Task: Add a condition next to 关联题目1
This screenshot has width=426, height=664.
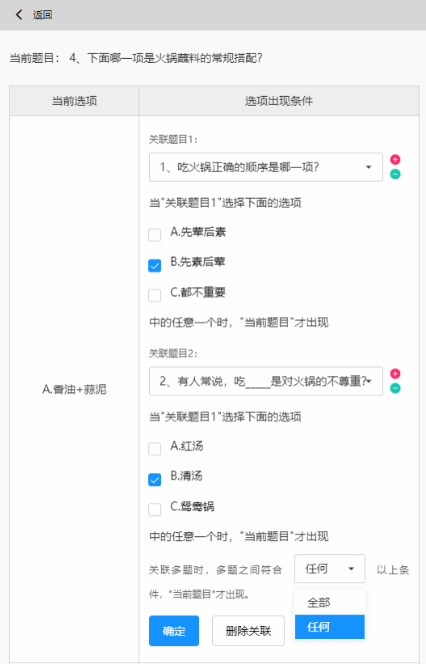Action: click(x=395, y=160)
